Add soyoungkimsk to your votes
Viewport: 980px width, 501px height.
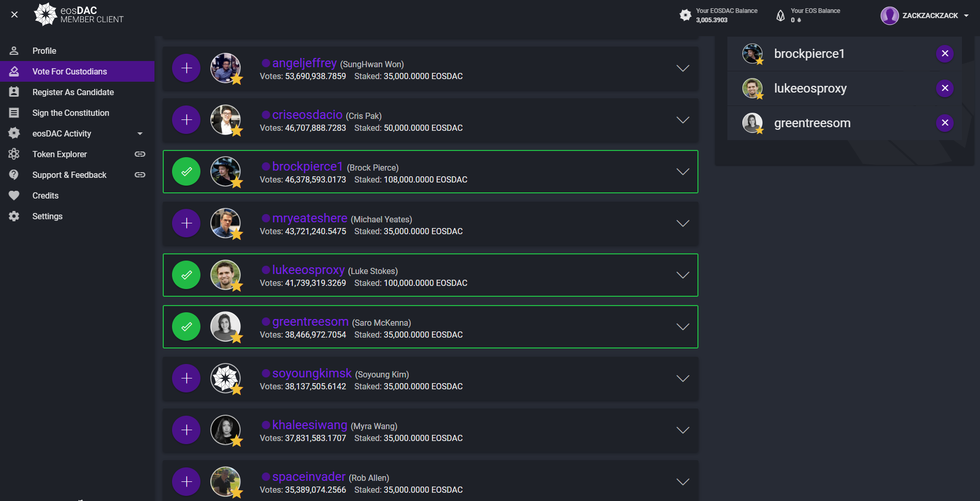186,378
